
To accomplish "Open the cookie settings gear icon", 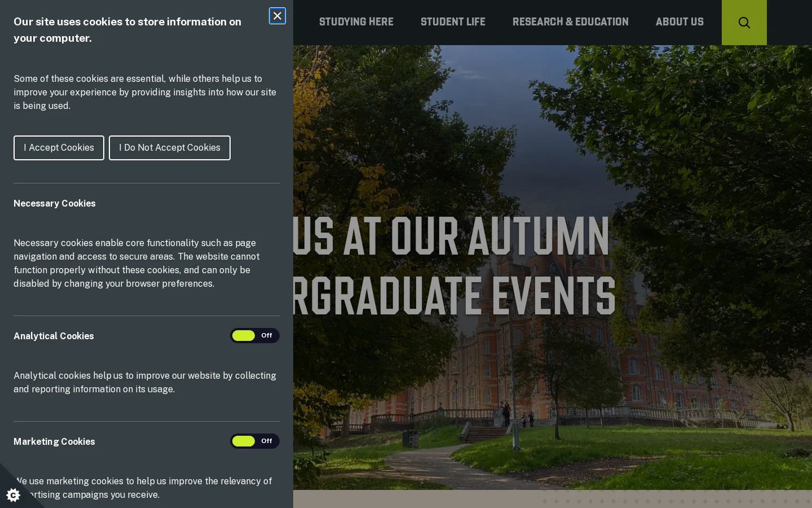I will (13, 495).
